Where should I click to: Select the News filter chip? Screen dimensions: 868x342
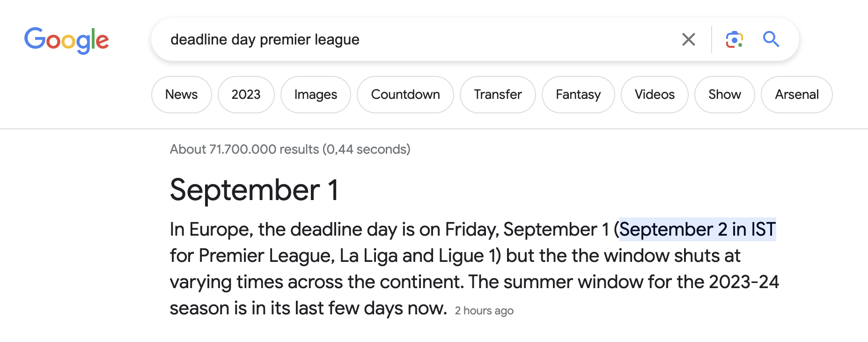point(182,95)
